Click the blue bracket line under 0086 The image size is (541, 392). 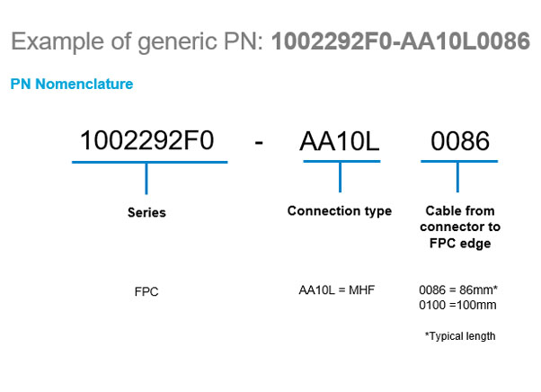(459, 161)
